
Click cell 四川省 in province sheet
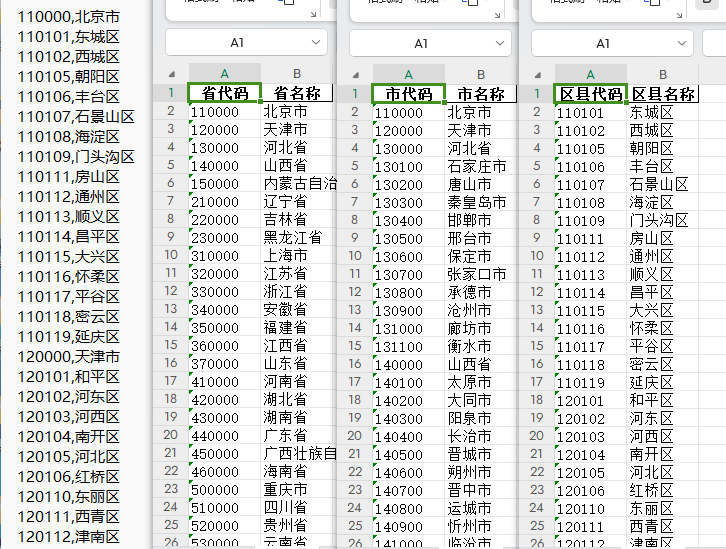click(297, 507)
